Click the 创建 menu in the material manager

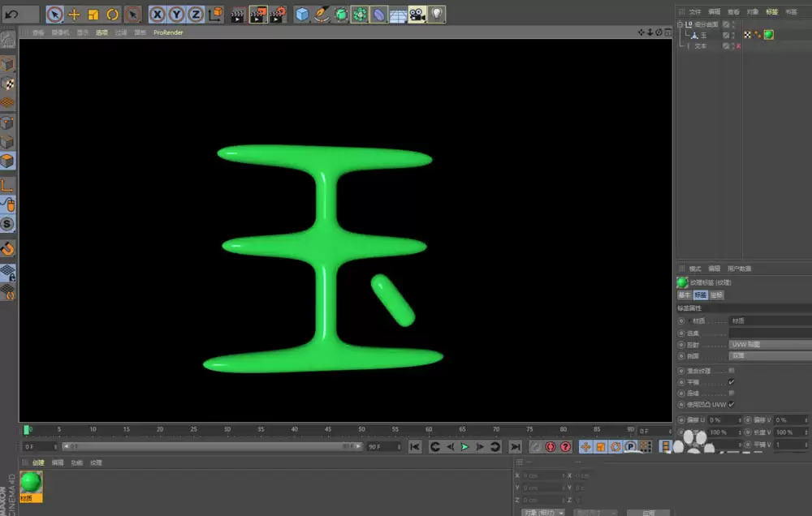pyautogui.click(x=37, y=462)
